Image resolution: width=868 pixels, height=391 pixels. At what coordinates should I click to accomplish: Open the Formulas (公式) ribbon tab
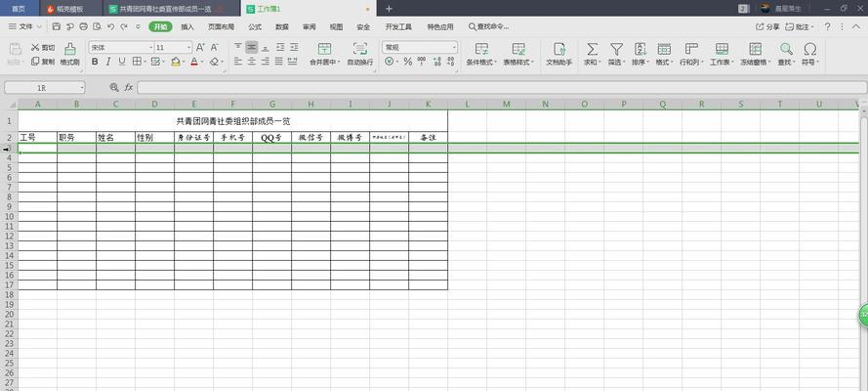click(255, 26)
